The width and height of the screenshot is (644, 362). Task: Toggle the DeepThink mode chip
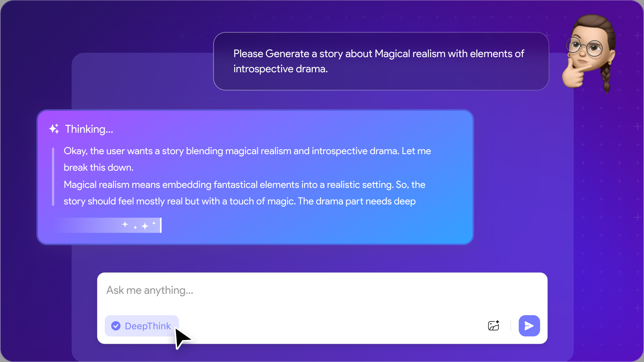tap(142, 326)
